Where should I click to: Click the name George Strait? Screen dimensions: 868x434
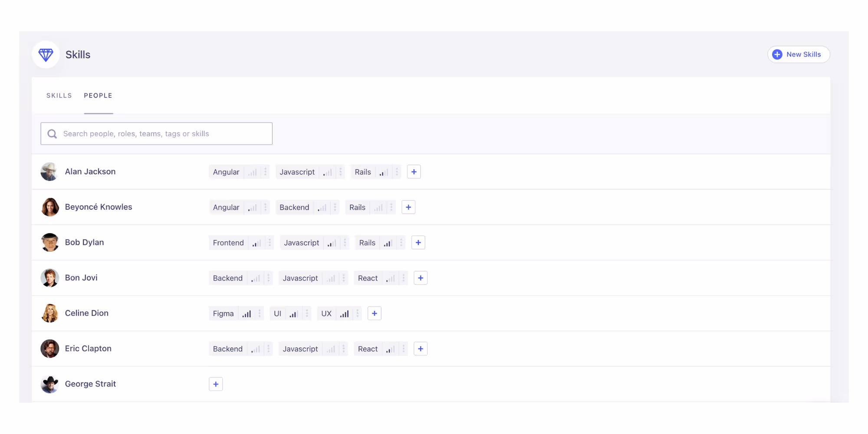[90, 384]
